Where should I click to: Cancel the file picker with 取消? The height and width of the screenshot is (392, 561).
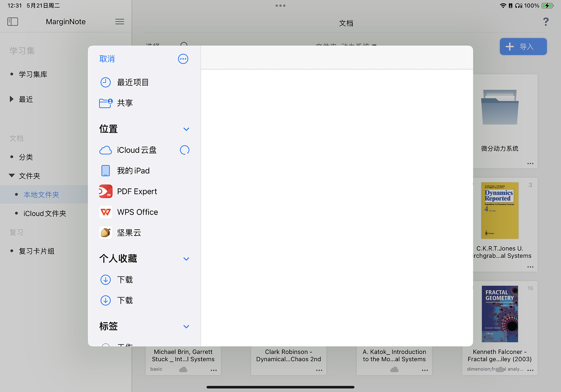(x=107, y=59)
